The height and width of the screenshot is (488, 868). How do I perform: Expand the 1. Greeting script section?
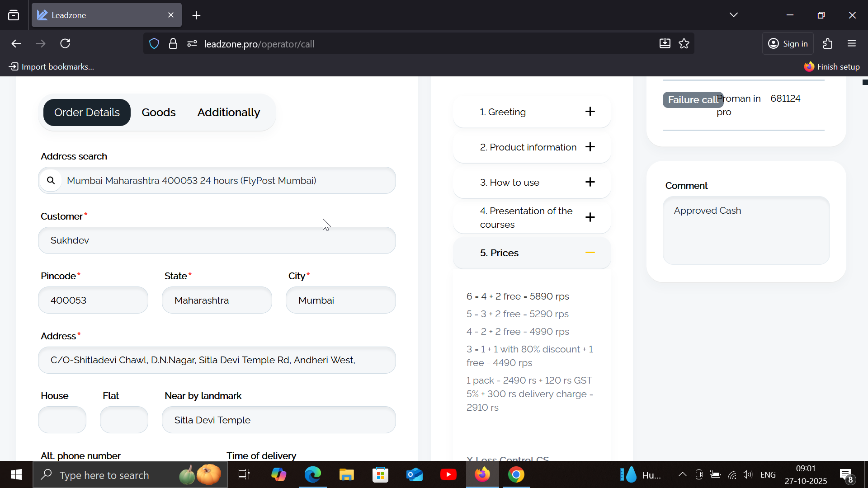(590, 112)
